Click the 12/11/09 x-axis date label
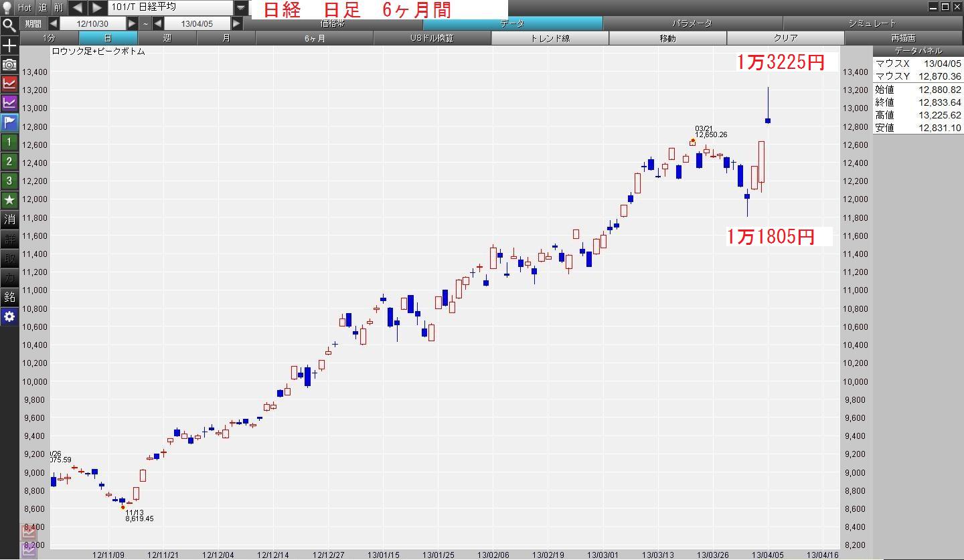Image resolution: width=964 pixels, height=560 pixels. click(x=107, y=555)
